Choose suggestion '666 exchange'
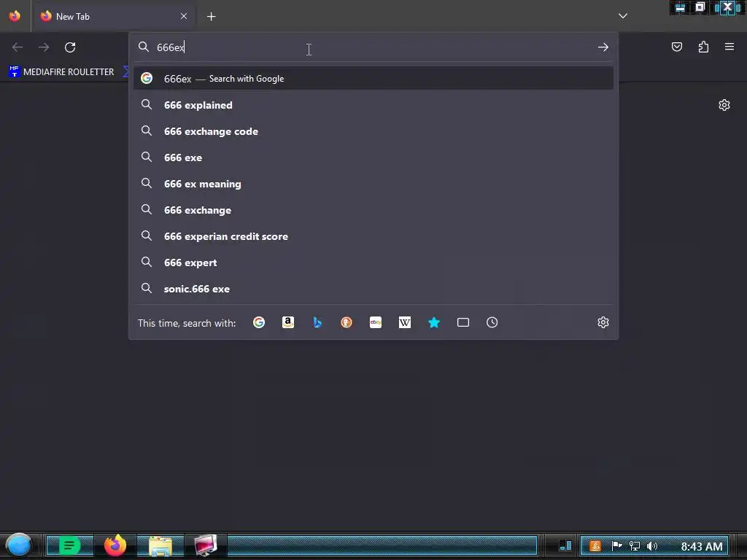The height and width of the screenshot is (560, 747). click(373, 210)
